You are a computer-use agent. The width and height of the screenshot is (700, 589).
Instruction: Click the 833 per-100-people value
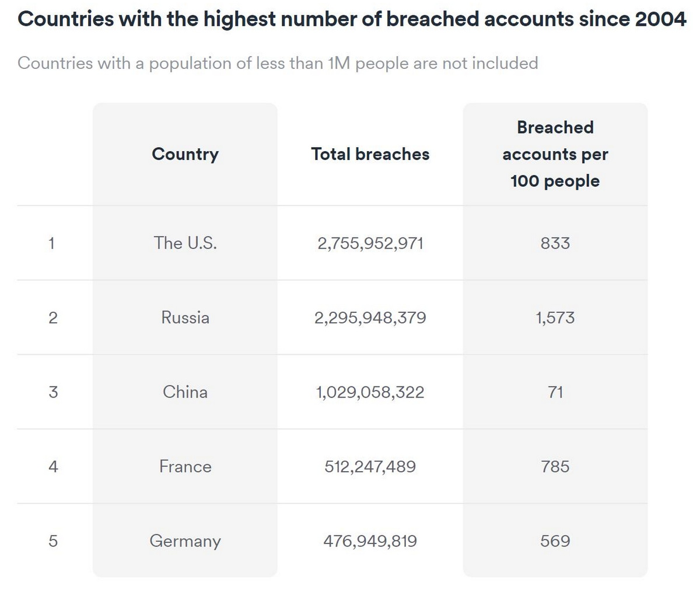click(x=555, y=243)
